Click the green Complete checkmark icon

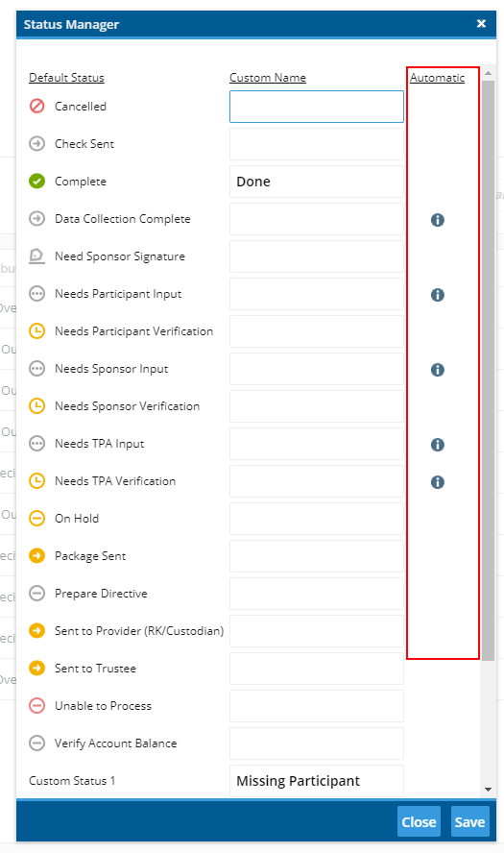(37, 182)
